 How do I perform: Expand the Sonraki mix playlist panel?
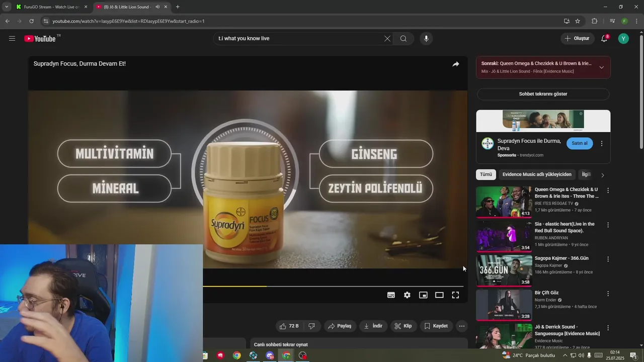click(x=601, y=67)
